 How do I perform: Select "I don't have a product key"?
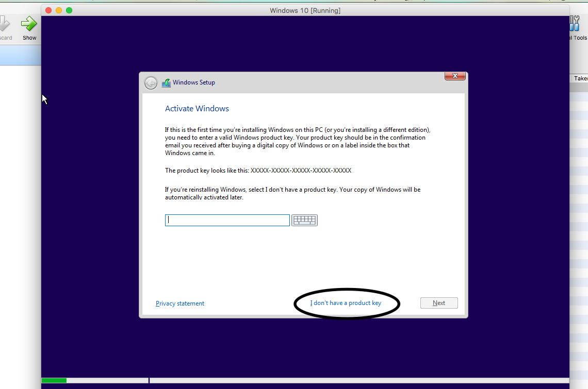click(346, 303)
